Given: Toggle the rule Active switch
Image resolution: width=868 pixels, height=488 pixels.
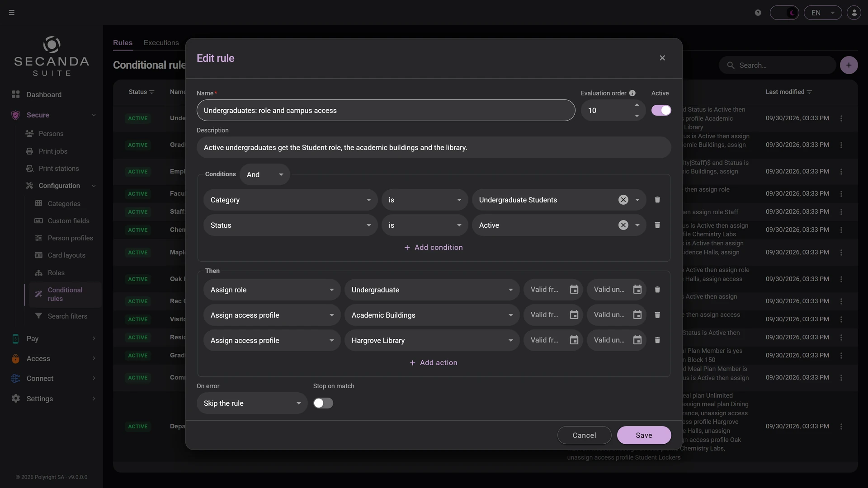Looking at the screenshot, I should point(661,110).
